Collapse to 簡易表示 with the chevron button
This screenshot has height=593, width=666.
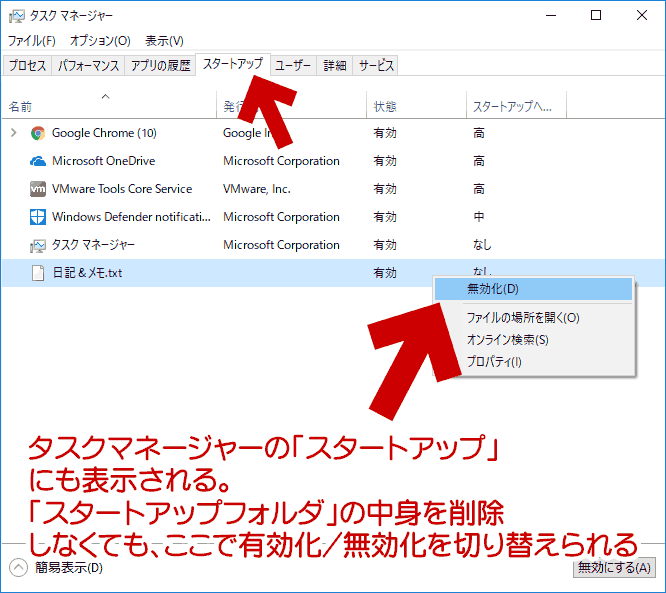(18, 568)
